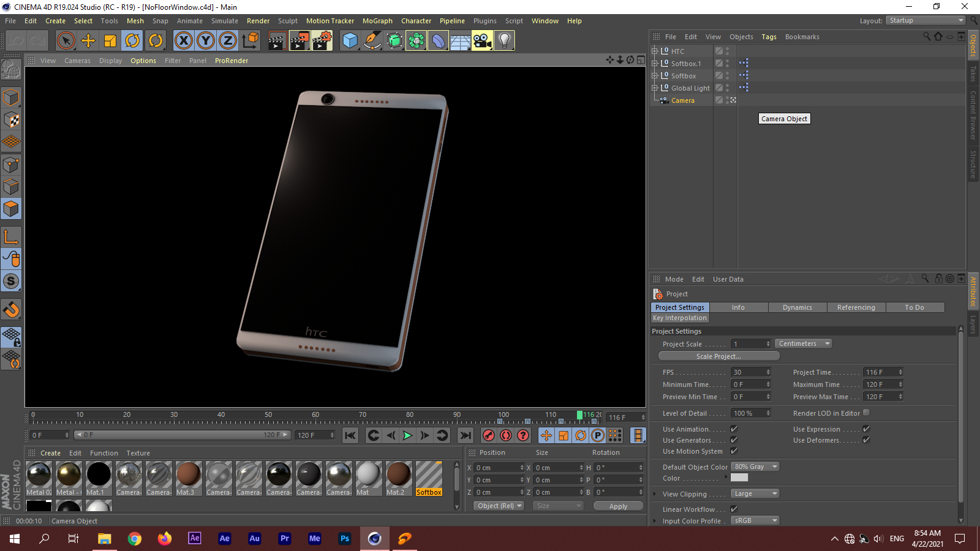
Task: Open the deformer Bend icon
Action: tap(438, 41)
